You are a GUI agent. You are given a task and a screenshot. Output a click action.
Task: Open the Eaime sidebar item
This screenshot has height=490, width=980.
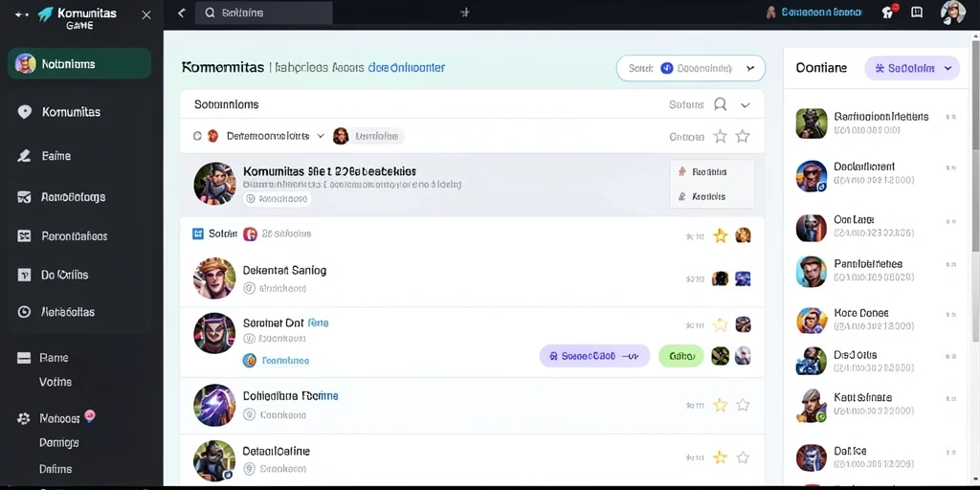pos(56,156)
